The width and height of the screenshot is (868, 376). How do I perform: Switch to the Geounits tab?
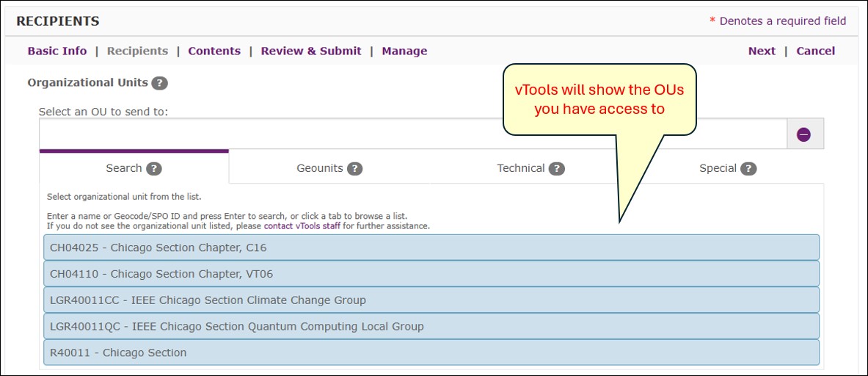(x=329, y=168)
